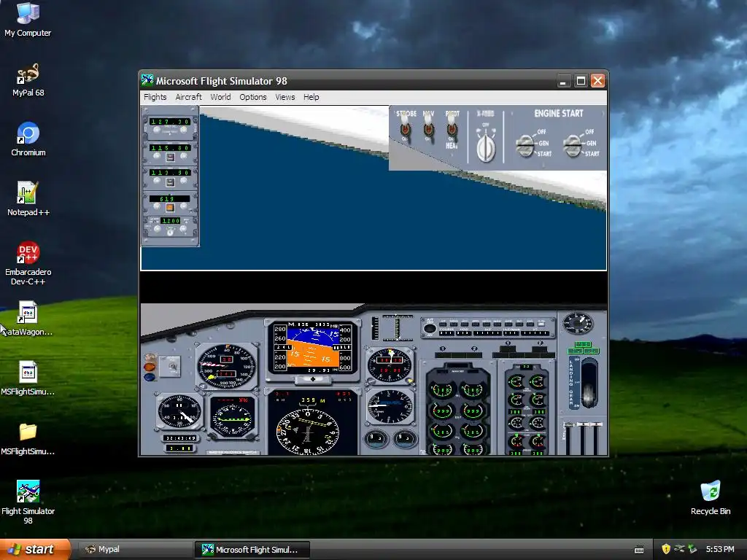Viewport: 747px width, 560px height.
Task: Click the altimeter gauge with red digits
Action: coord(390,365)
